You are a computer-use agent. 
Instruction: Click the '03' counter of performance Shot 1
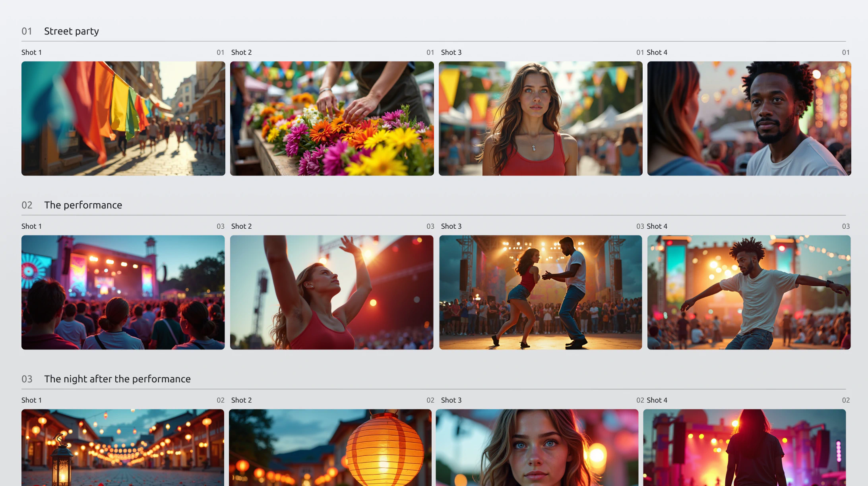pos(221,226)
